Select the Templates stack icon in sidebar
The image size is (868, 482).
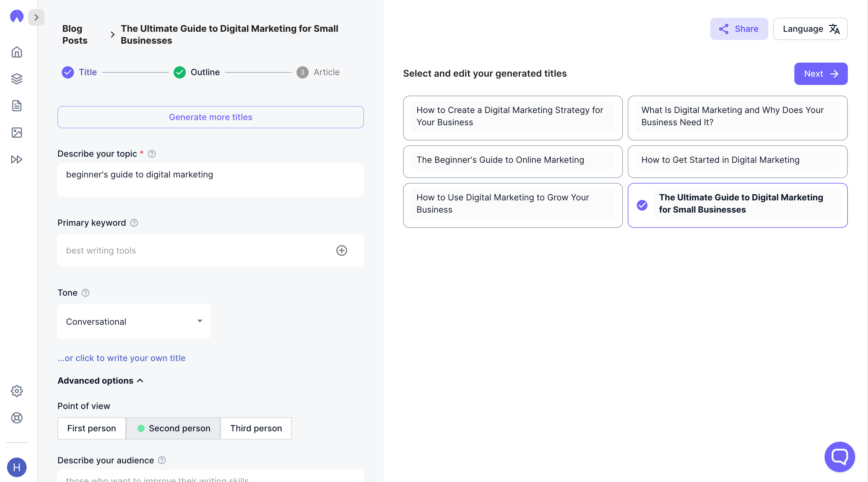[x=17, y=79]
